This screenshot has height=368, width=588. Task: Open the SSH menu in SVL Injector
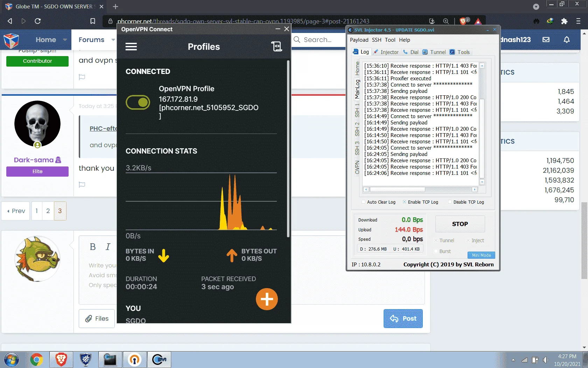pyautogui.click(x=377, y=40)
